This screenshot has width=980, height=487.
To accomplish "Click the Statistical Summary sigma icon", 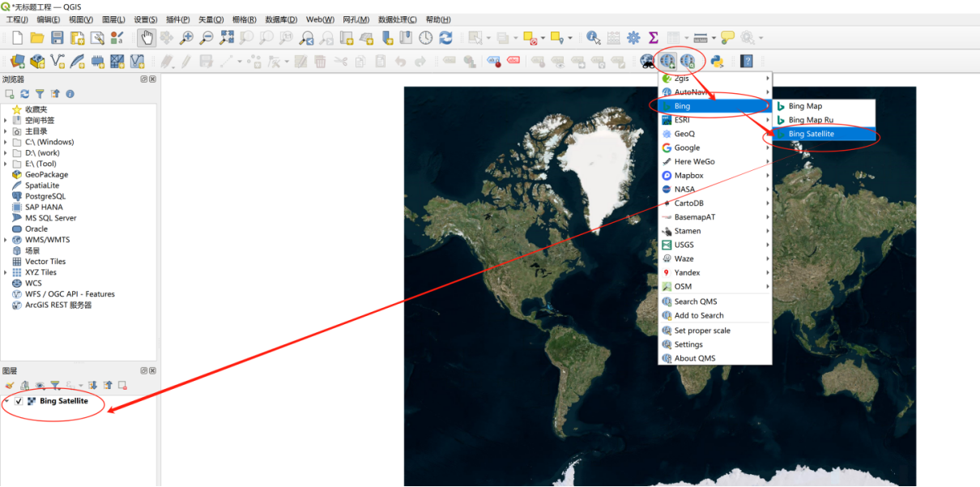I will 653,37.
